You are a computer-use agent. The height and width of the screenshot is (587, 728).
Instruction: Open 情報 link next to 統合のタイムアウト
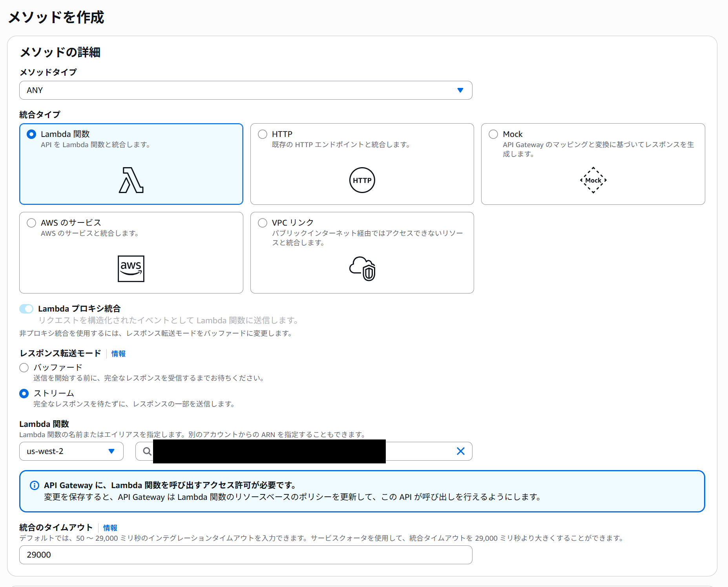[110, 528]
